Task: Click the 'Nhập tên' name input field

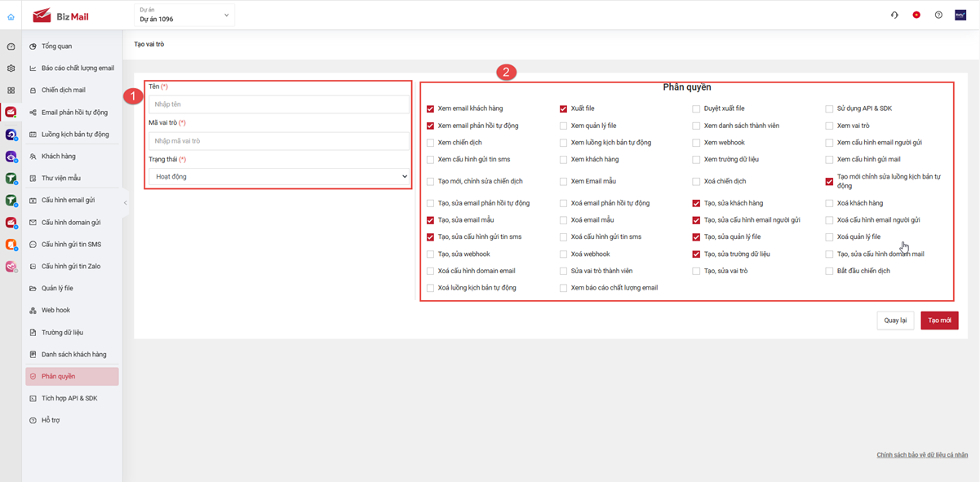Action: click(x=278, y=104)
